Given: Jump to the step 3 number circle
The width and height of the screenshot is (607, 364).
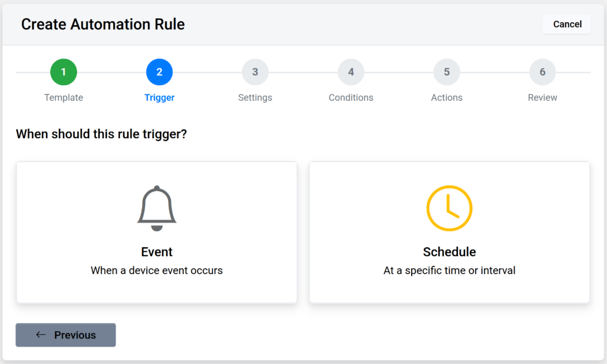Looking at the screenshot, I should 255,72.
